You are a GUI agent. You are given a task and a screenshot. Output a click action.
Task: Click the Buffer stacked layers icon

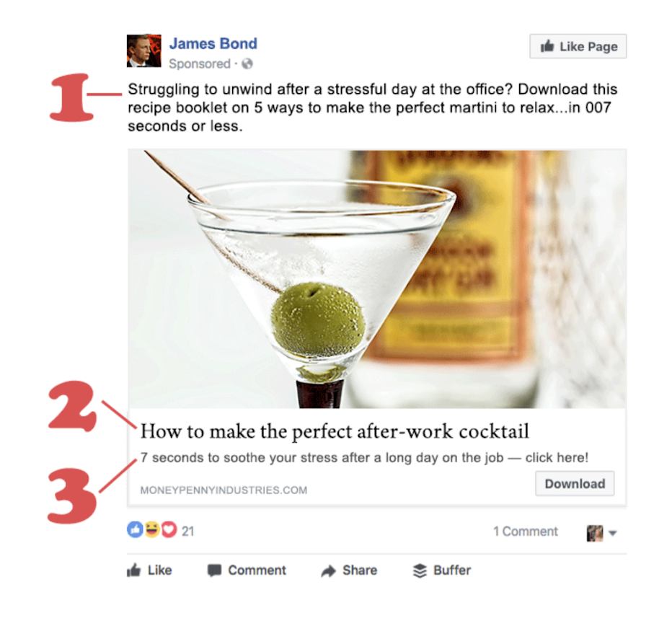coord(420,570)
